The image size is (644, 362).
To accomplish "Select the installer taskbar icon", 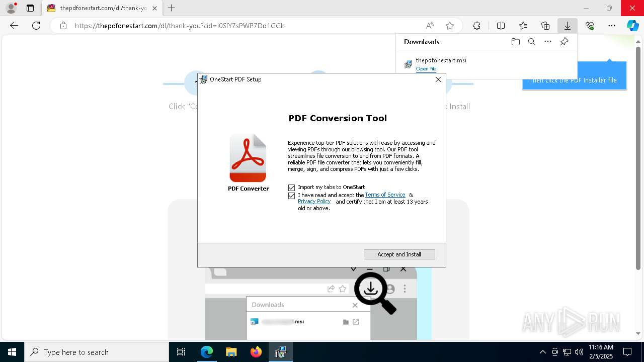I will coord(280,352).
